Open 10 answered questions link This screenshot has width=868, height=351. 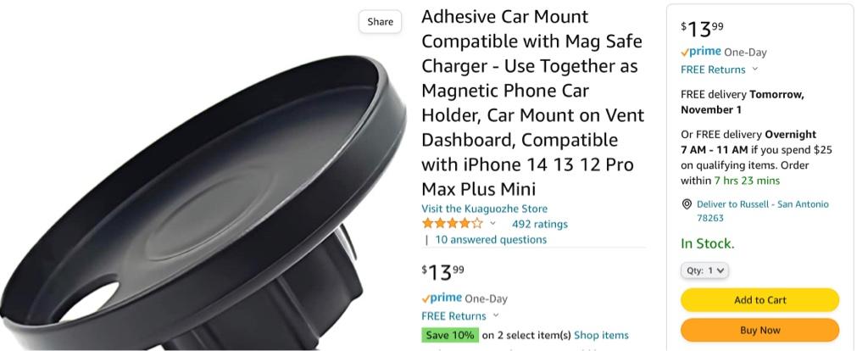tap(491, 240)
